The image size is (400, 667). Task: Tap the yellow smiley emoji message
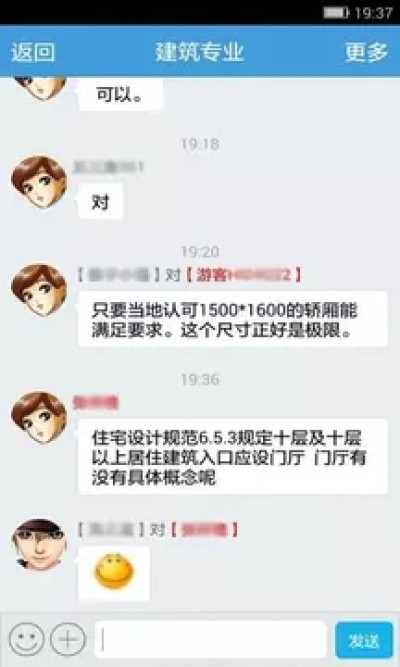[114, 573]
